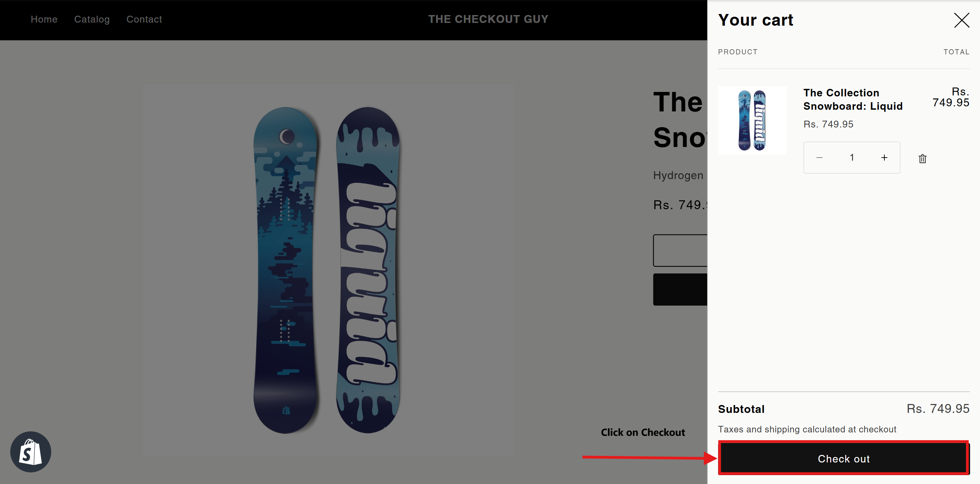The height and width of the screenshot is (484, 980).
Task: Decrease quantity with the minus icon
Action: click(x=820, y=158)
